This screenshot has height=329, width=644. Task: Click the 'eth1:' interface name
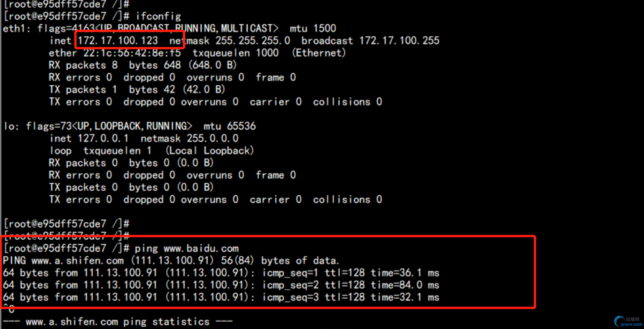click(x=17, y=28)
